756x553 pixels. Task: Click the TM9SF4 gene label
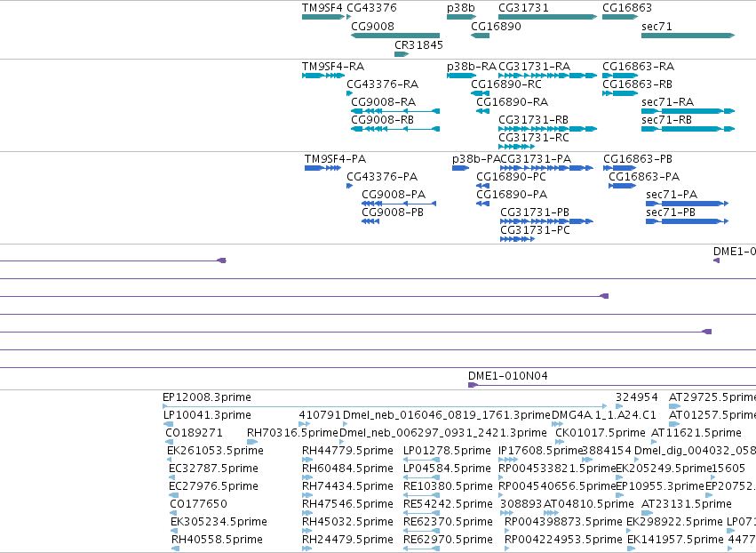tap(322, 8)
